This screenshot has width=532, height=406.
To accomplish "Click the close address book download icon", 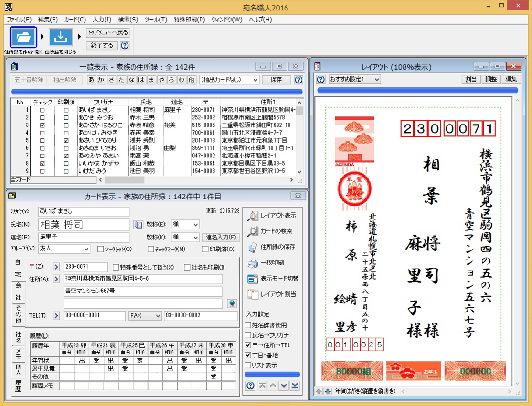I will 61,37.
